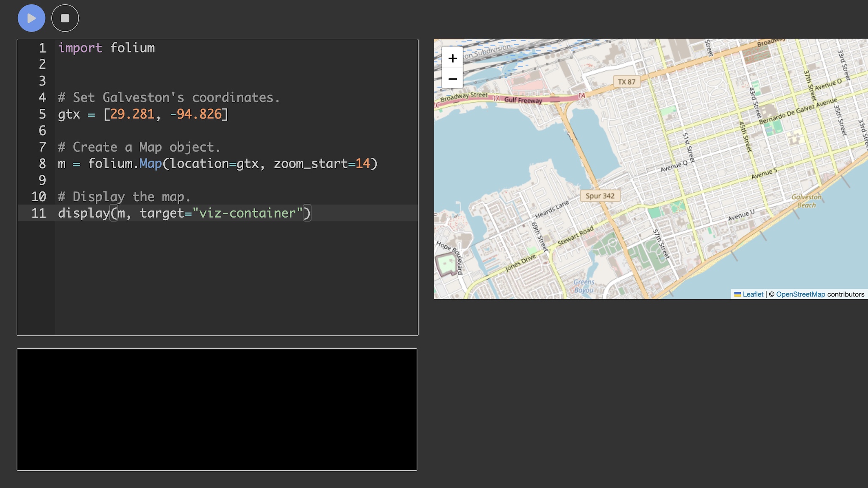868x488 pixels.
Task: Click the Spur 342 road marker
Action: click(599, 195)
